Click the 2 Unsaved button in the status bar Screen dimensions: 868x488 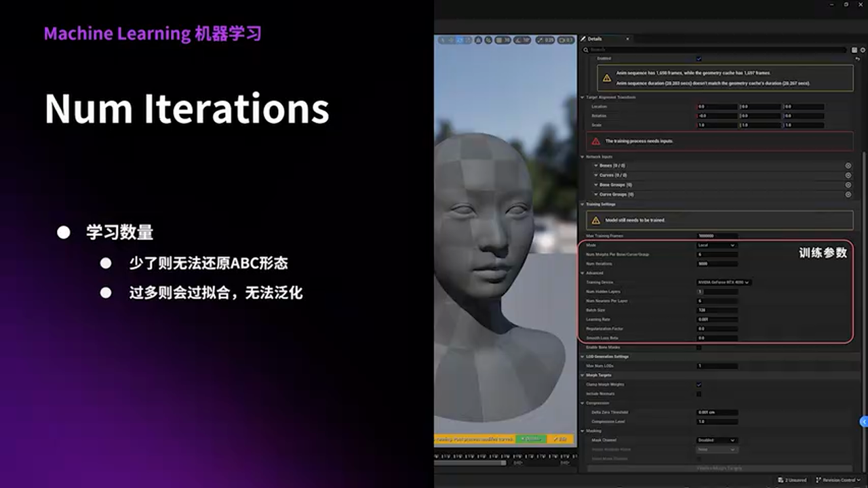click(791, 480)
